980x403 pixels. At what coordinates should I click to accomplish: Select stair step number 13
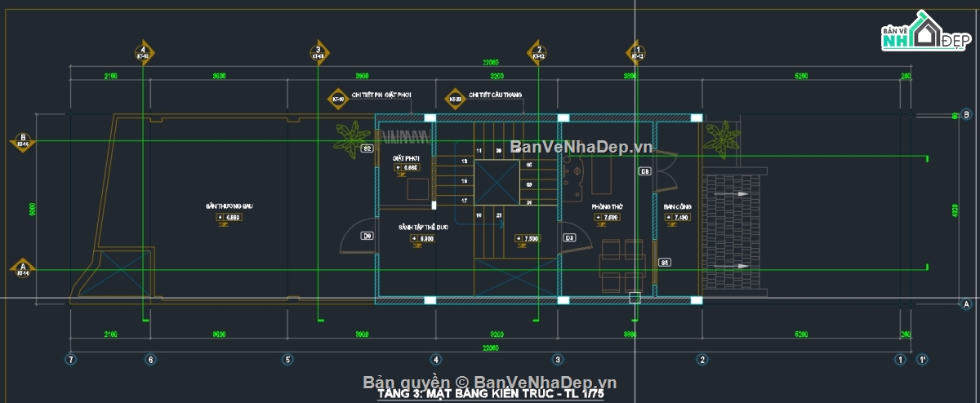tap(465, 162)
